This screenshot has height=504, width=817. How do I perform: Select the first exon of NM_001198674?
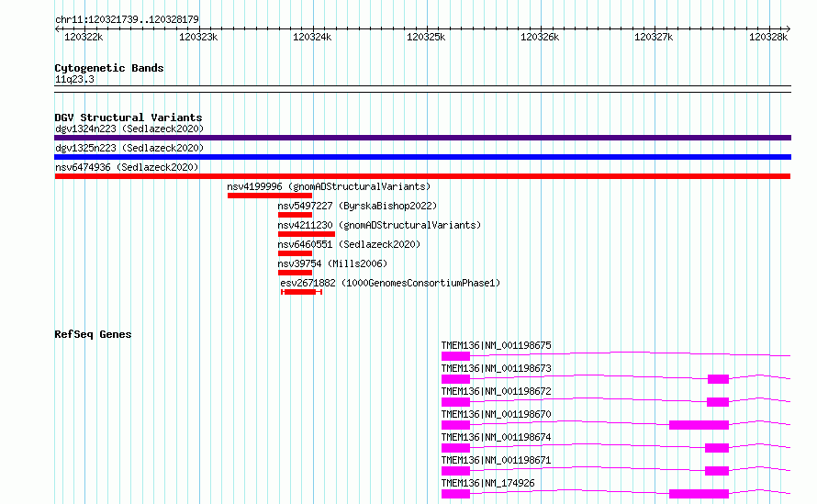point(455,448)
